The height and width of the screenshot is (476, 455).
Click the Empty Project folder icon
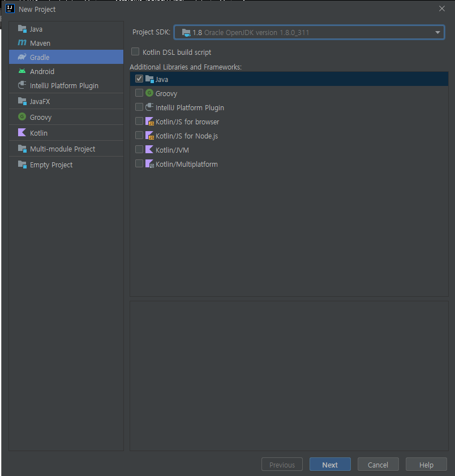(x=22, y=165)
